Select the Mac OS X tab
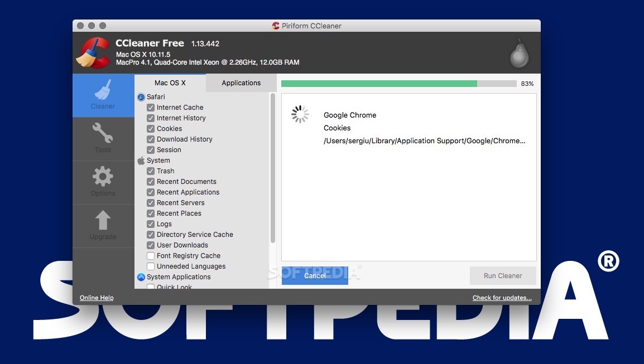The height and width of the screenshot is (364, 644). coord(170,82)
